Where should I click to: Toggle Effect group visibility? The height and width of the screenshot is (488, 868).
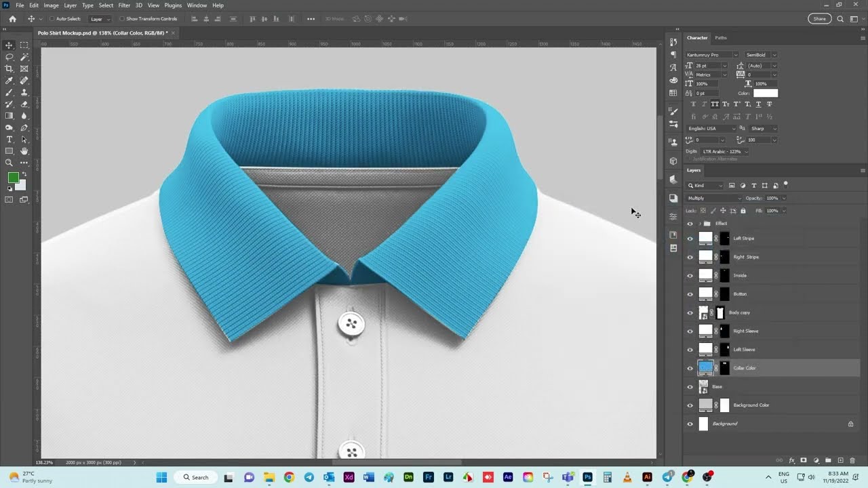[690, 224]
